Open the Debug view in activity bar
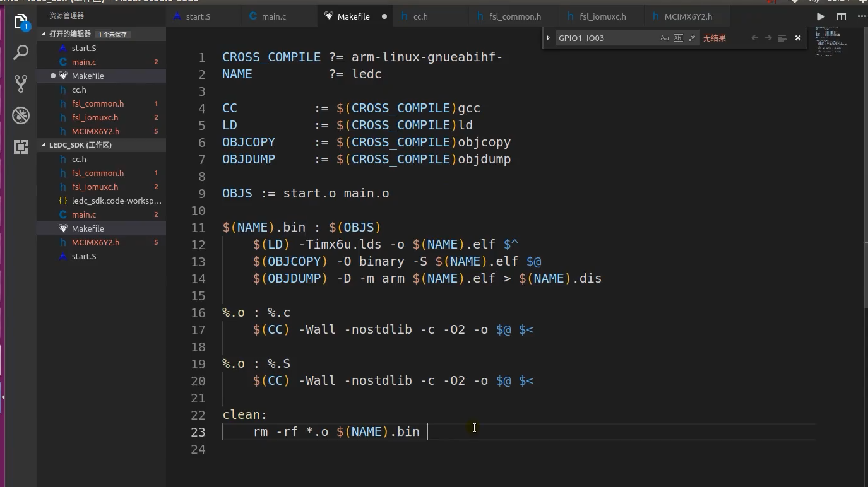The height and width of the screenshot is (487, 868). pyautogui.click(x=21, y=115)
